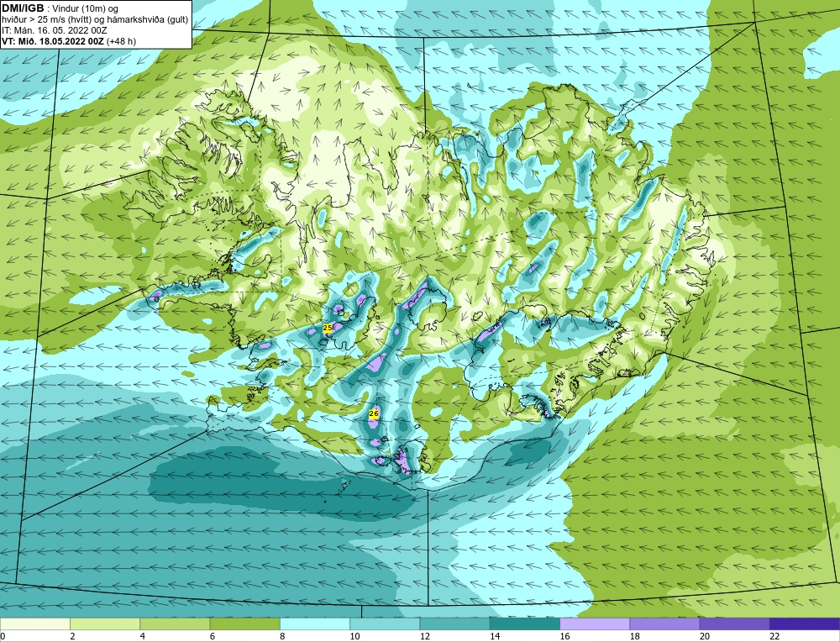Click the legend value 4

(143, 636)
